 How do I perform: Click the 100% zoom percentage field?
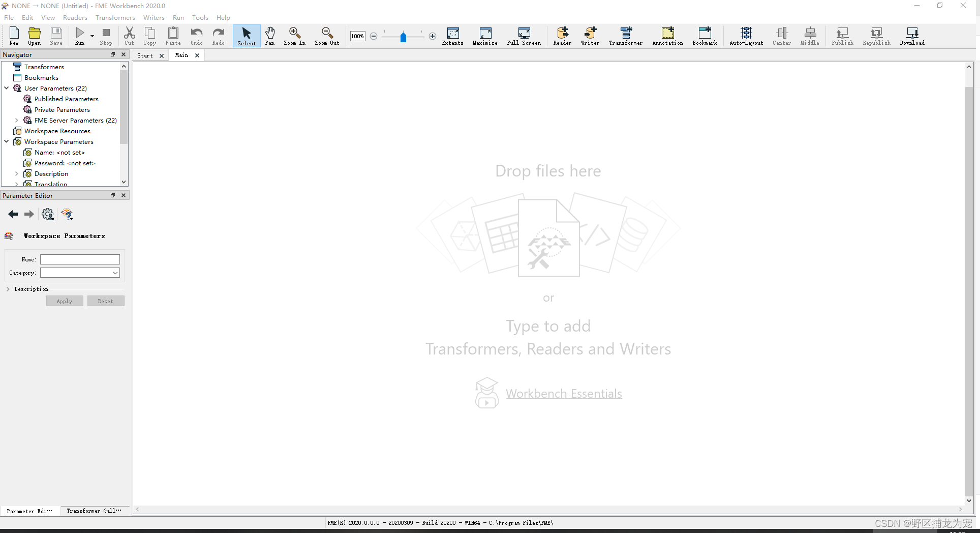click(358, 36)
